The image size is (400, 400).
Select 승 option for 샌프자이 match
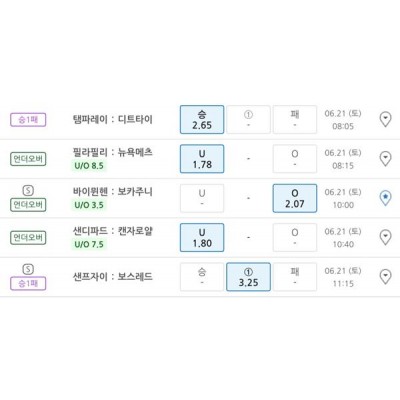pos(202,277)
